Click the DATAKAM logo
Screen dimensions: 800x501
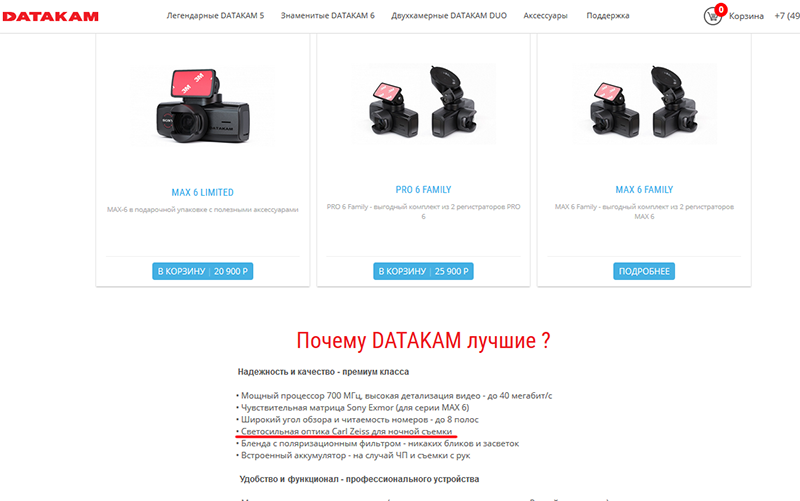tap(51, 16)
